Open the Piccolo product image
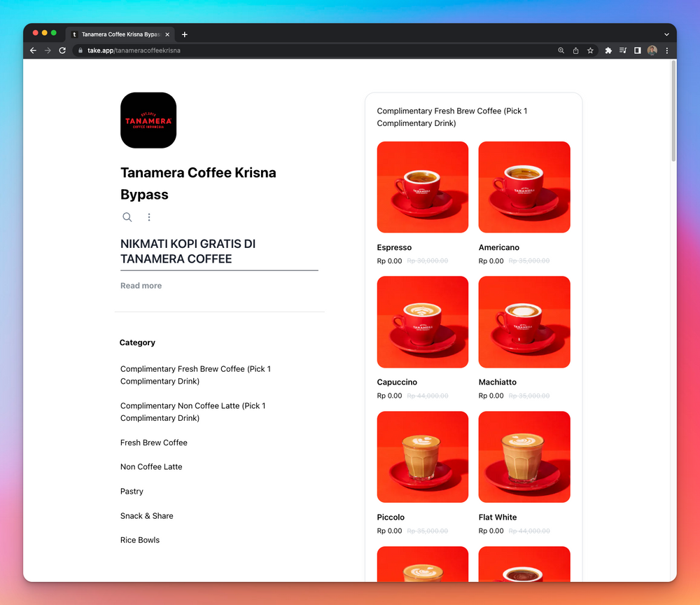700x605 pixels. click(423, 457)
